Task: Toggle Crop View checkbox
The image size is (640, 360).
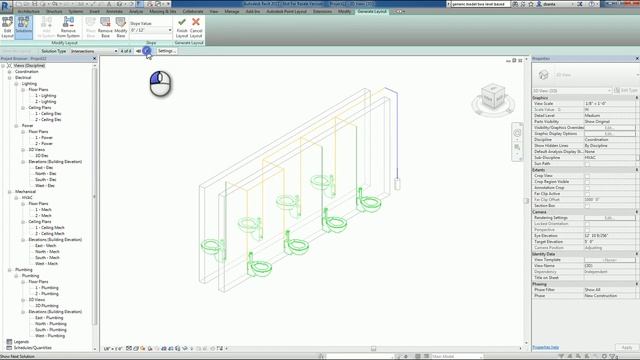Action: click(587, 176)
